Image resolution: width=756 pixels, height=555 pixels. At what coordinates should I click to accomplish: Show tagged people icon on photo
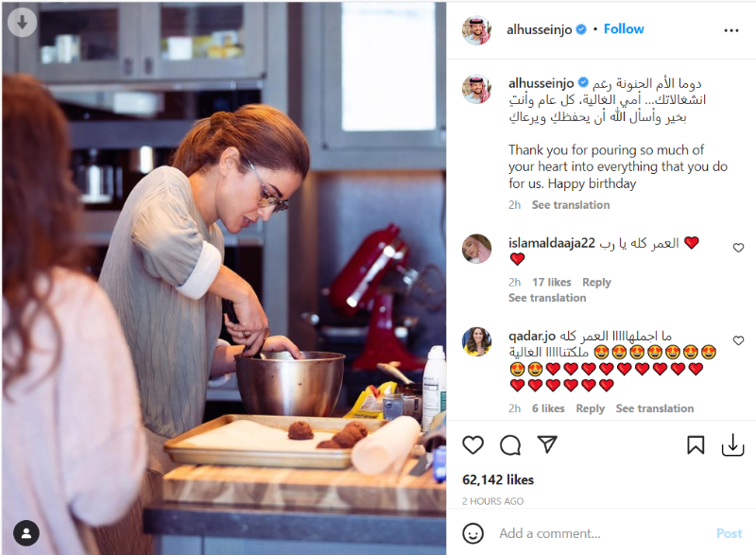26,533
